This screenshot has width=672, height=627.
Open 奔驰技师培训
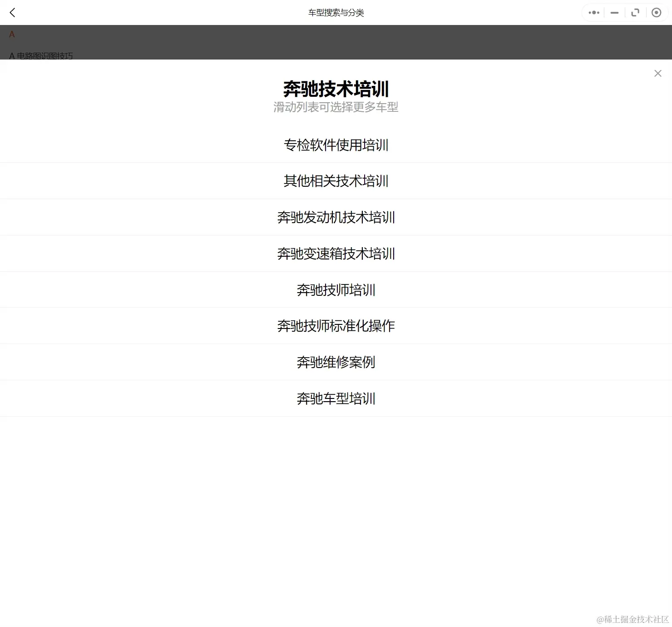coord(336,289)
